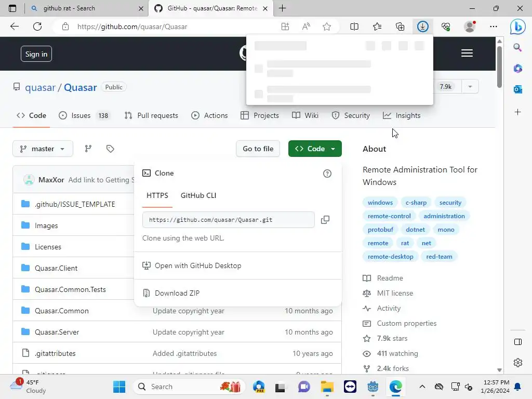Open the Insights tab
Image resolution: width=532 pixels, height=399 pixels.
point(402,116)
